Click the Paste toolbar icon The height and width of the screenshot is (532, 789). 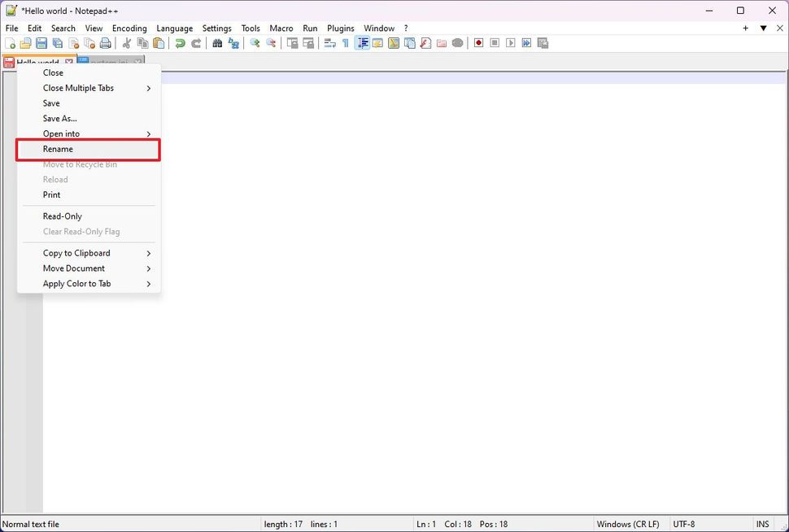[x=159, y=43]
